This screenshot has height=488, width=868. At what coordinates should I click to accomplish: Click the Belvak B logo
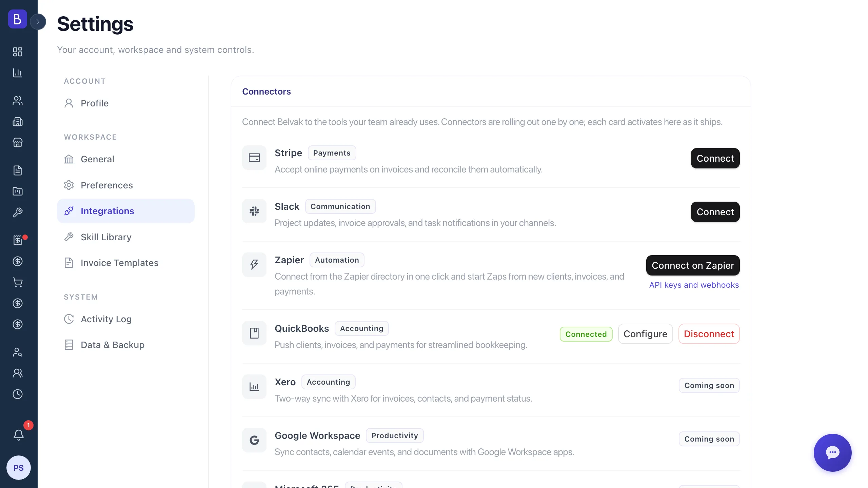point(18,19)
